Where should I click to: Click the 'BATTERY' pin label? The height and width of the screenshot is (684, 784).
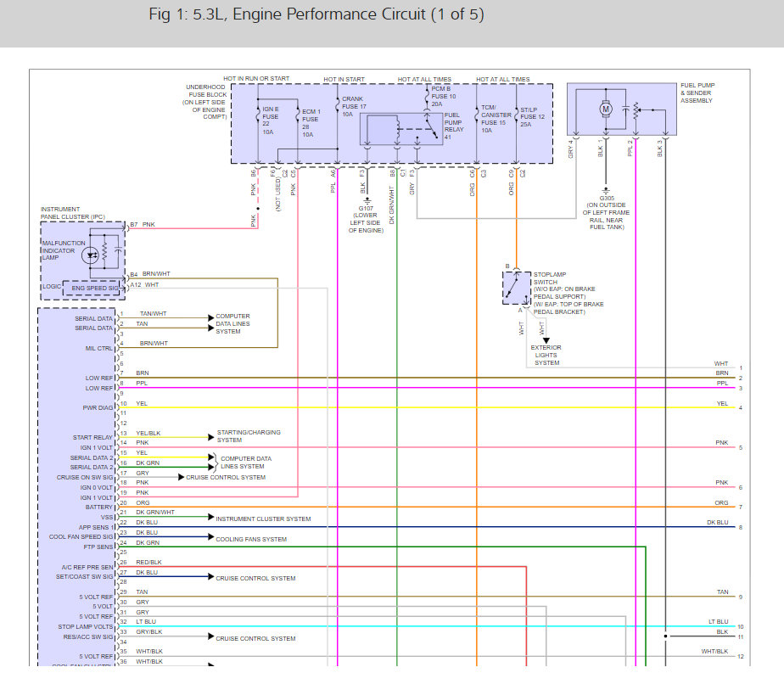click(x=99, y=507)
